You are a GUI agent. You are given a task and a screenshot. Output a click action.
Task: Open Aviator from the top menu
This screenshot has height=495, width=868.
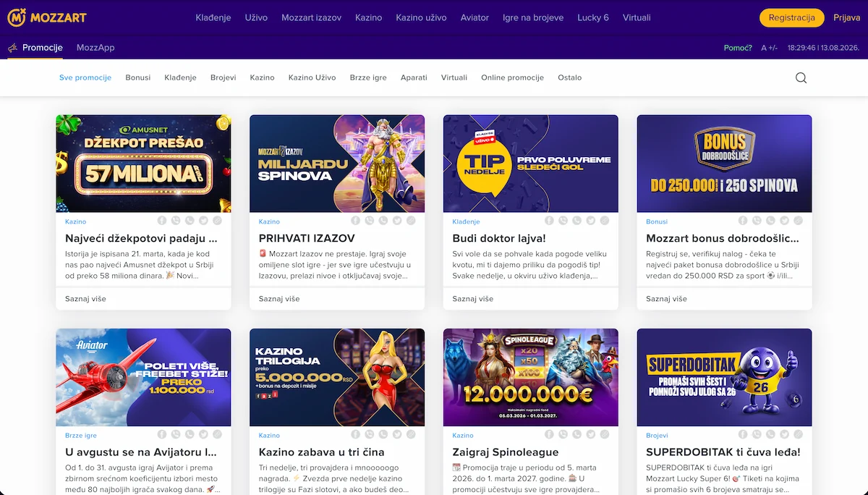click(x=475, y=17)
